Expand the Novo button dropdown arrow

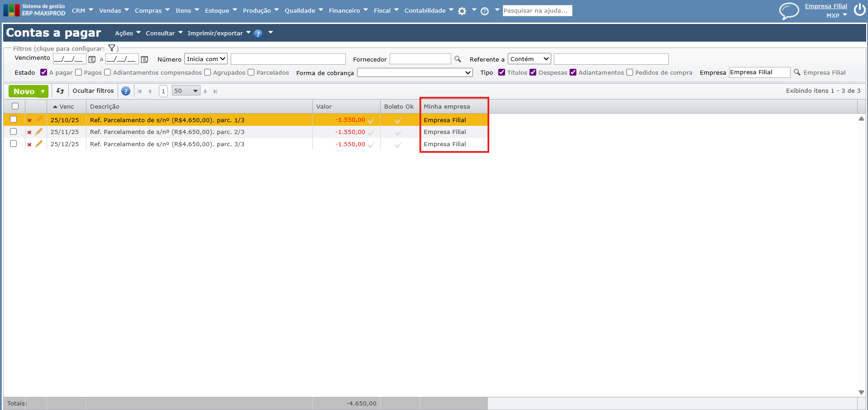pyautogui.click(x=43, y=91)
